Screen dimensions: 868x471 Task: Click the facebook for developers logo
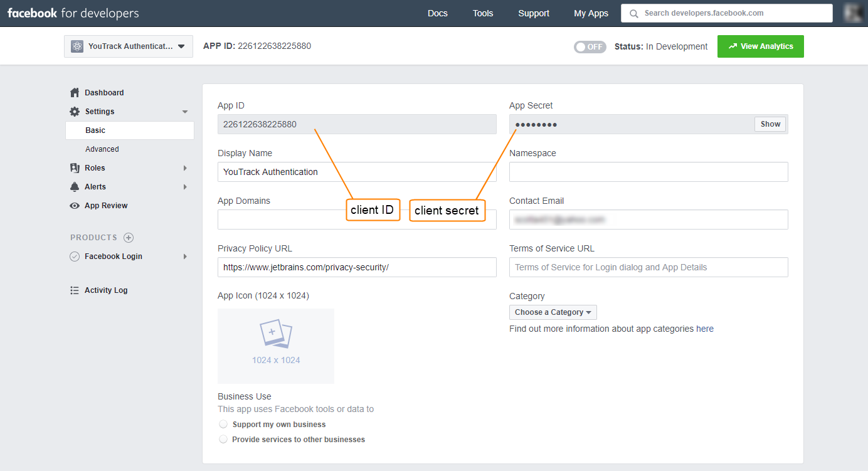tap(73, 13)
